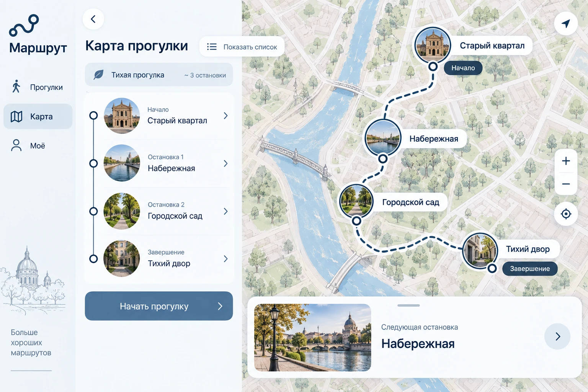Click the walking person icon beside Прогулки
The image size is (588, 392).
pos(16,87)
